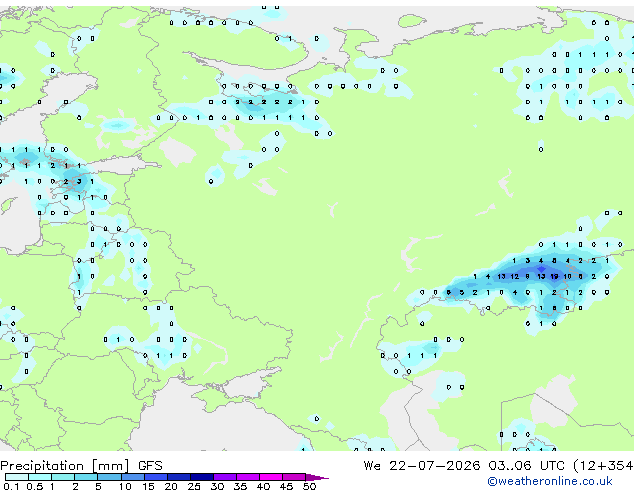
Task: Click the "40" legend scale label
Action: (263, 486)
